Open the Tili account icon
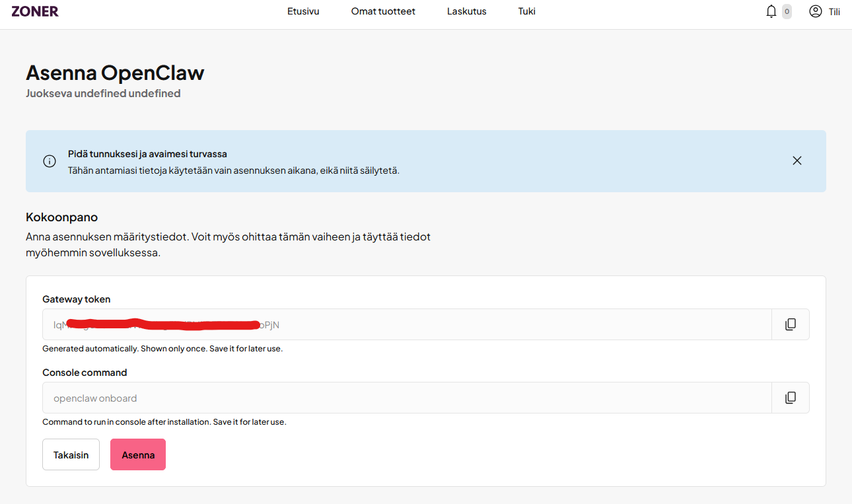The image size is (852, 504). [816, 11]
